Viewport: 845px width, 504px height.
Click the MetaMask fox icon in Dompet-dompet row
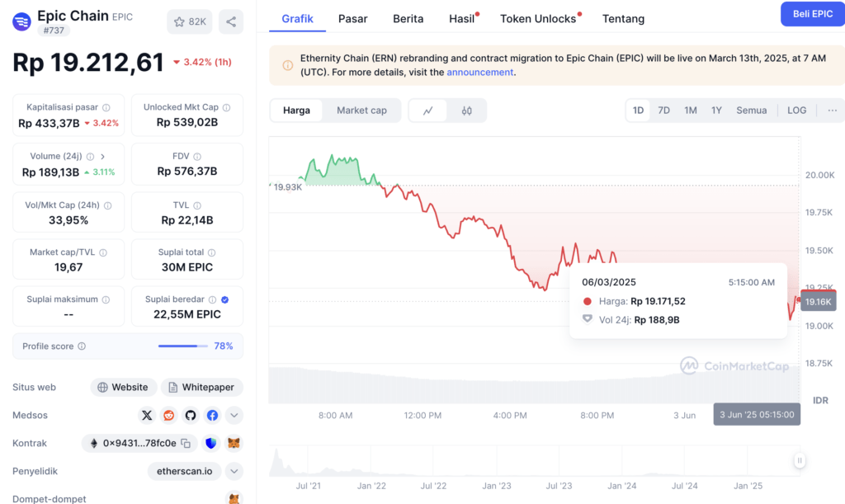click(234, 498)
